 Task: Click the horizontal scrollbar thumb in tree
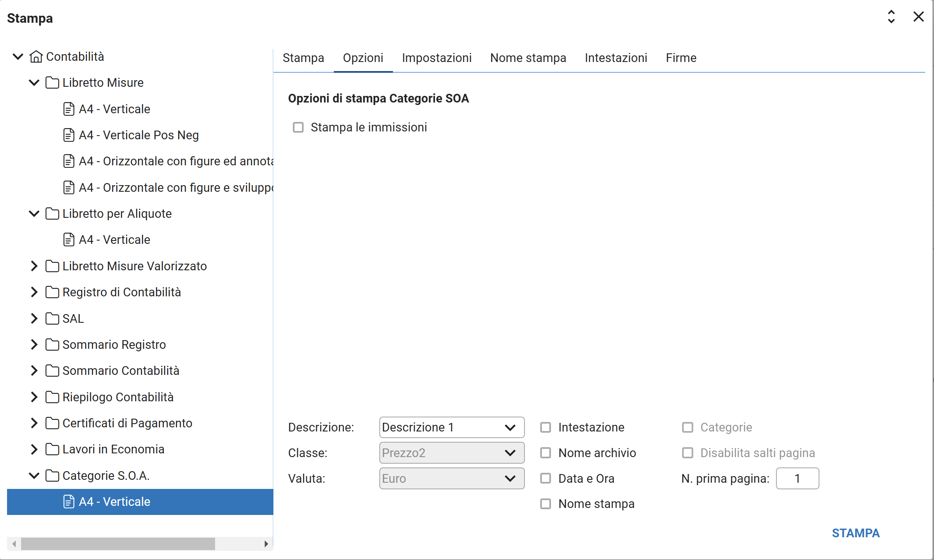click(x=118, y=544)
